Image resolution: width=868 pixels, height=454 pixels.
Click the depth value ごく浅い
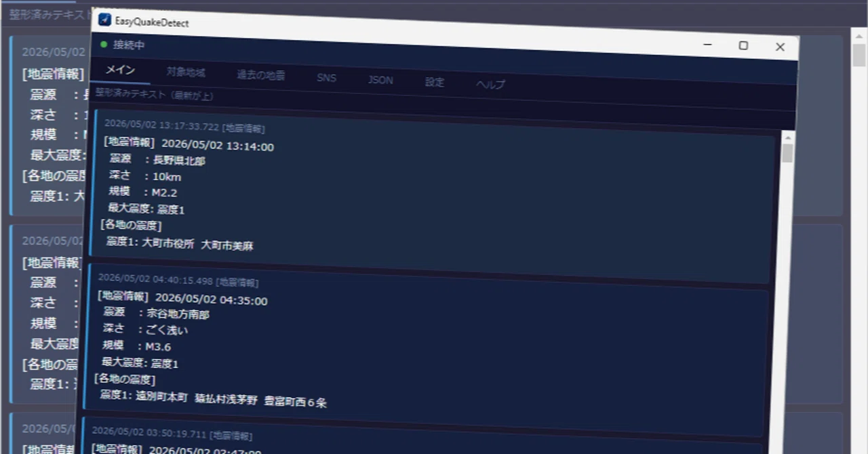[x=166, y=330]
